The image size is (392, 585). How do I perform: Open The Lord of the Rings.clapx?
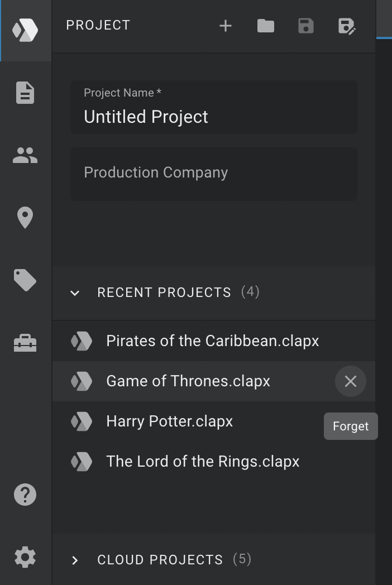tap(213, 462)
